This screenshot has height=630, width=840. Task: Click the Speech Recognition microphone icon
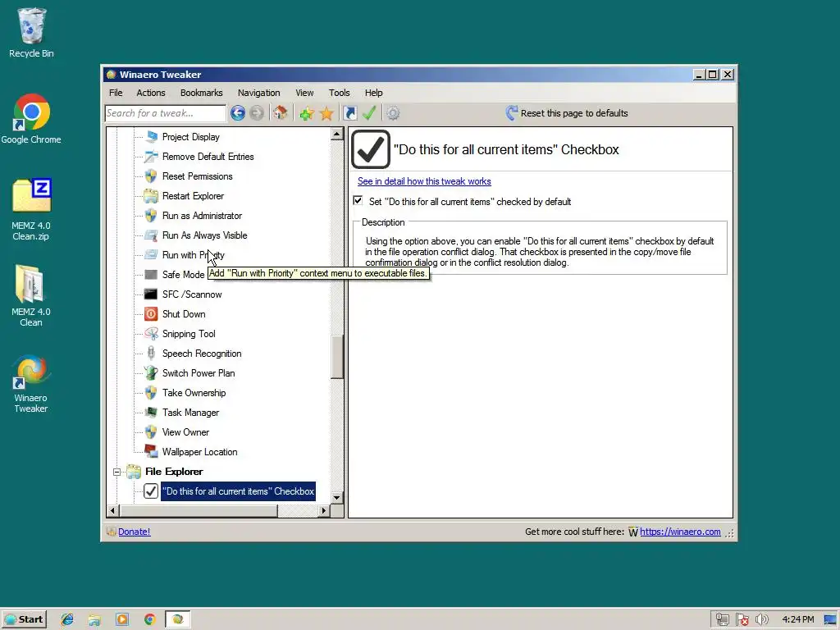coord(151,354)
